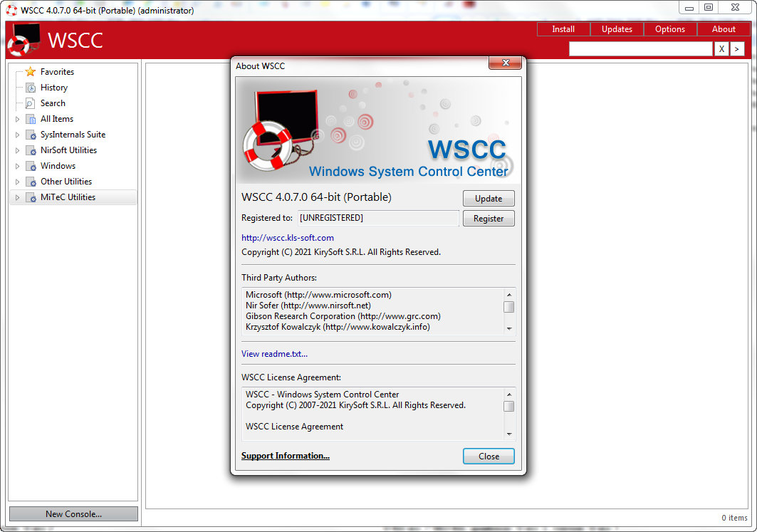The width and height of the screenshot is (757, 532).
Task: Click the New Console button
Action: 73,513
